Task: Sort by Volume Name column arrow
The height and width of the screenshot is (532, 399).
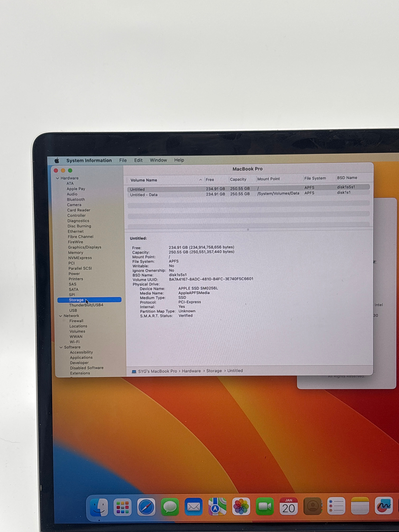Action: click(x=201, y=180)
